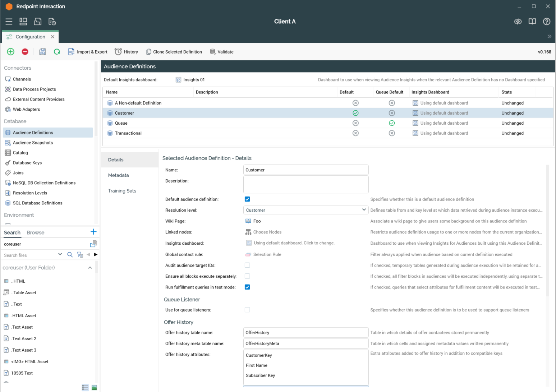Expand the Search files dropdown arrow

pyautogui.click(x=60, y=254)
